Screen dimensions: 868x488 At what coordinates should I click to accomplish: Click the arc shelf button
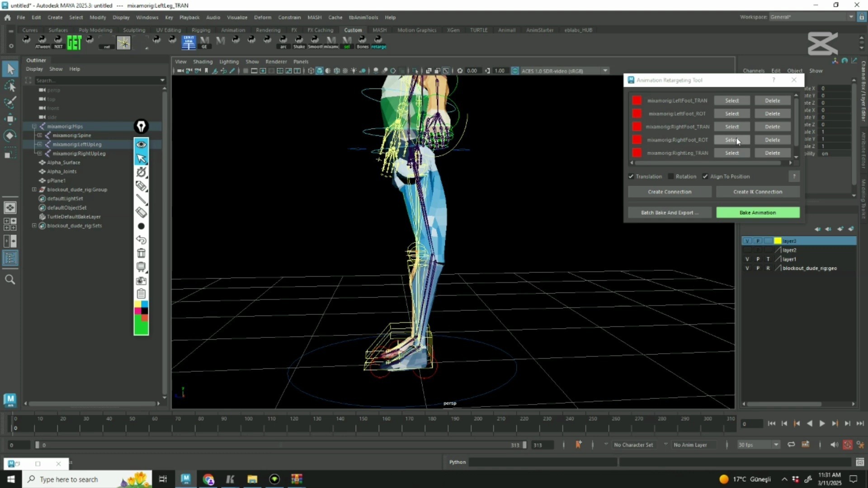point(283,42)
